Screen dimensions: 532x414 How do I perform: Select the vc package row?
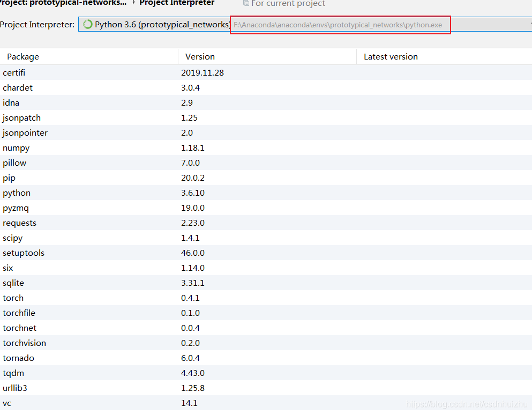(266, 403)
